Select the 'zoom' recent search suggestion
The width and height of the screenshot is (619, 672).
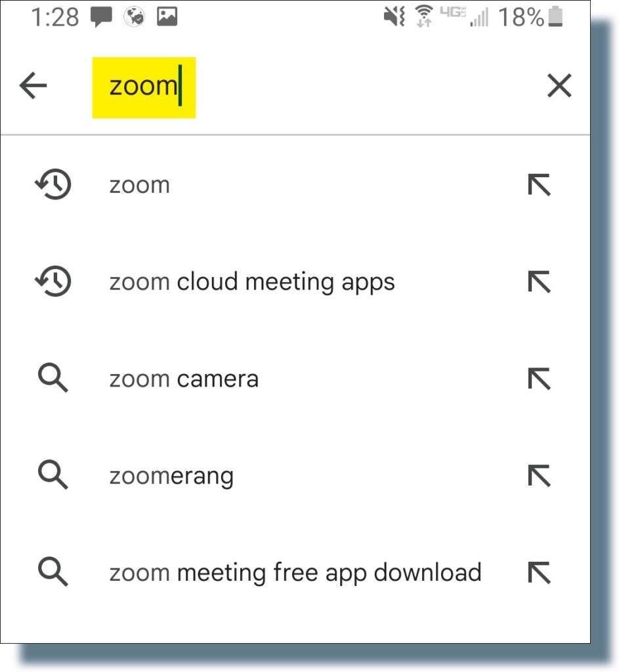(x=140, y=186)
